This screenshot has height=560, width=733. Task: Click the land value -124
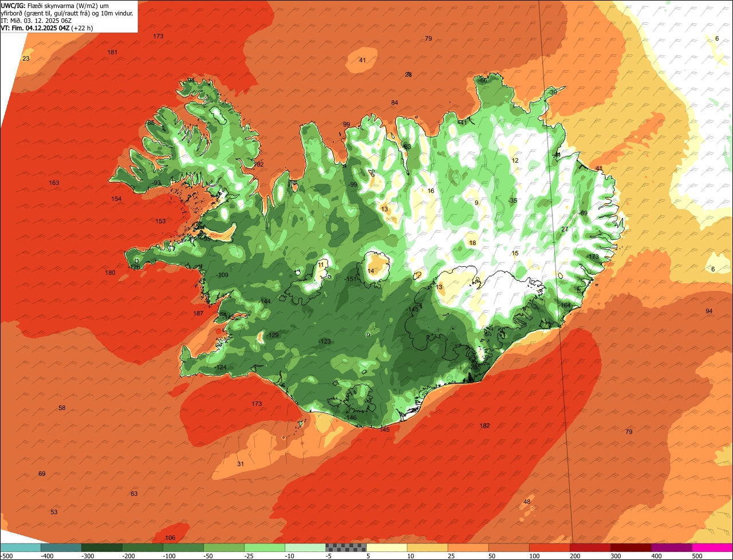[220, 368]
